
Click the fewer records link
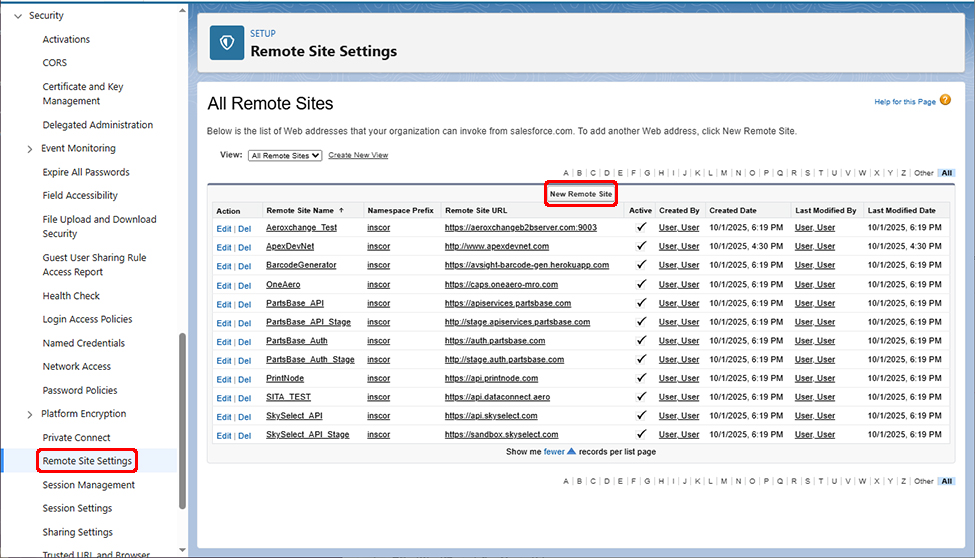coord(553,452)
